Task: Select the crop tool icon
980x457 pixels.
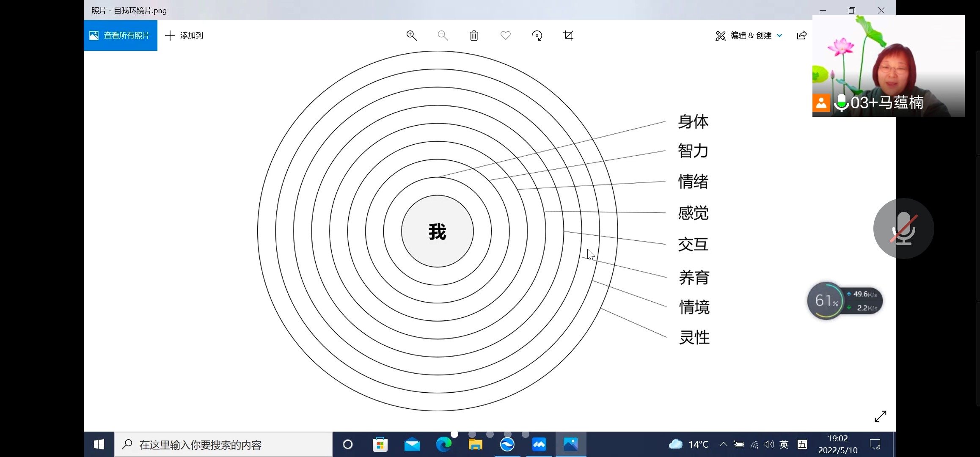Action: coord(568,36)
